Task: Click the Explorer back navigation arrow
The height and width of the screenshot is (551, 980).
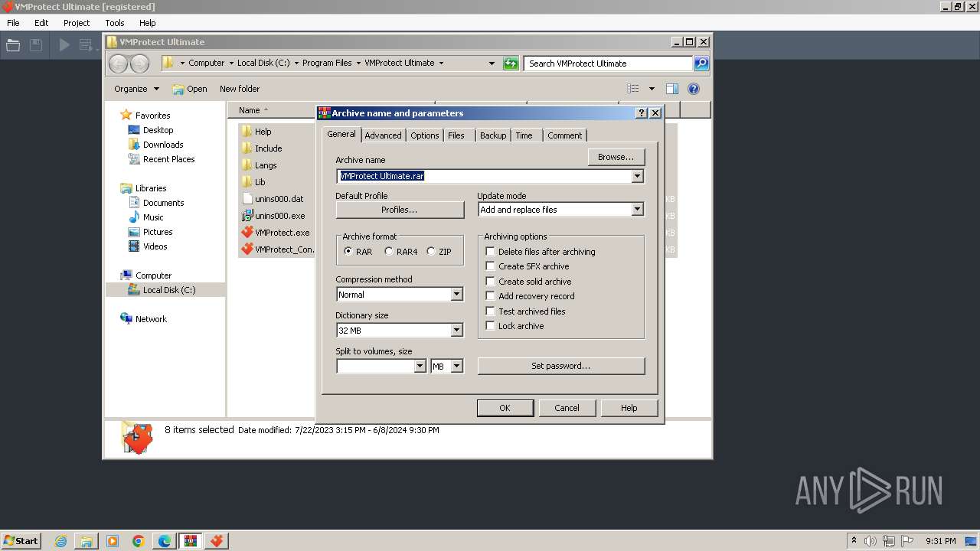Action: (119, 64)
